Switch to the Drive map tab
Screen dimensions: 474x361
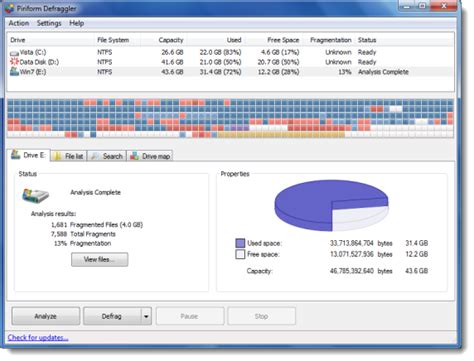click(150, 156)
